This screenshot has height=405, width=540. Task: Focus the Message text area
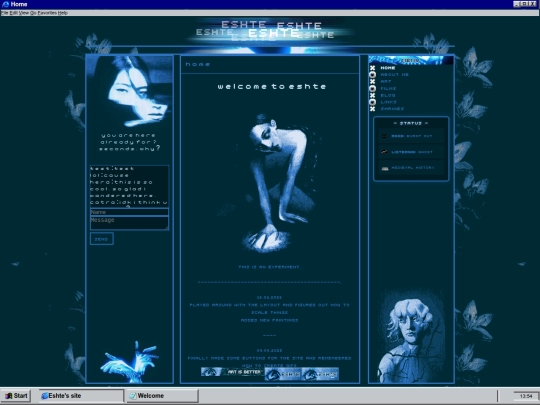[129, 223]
